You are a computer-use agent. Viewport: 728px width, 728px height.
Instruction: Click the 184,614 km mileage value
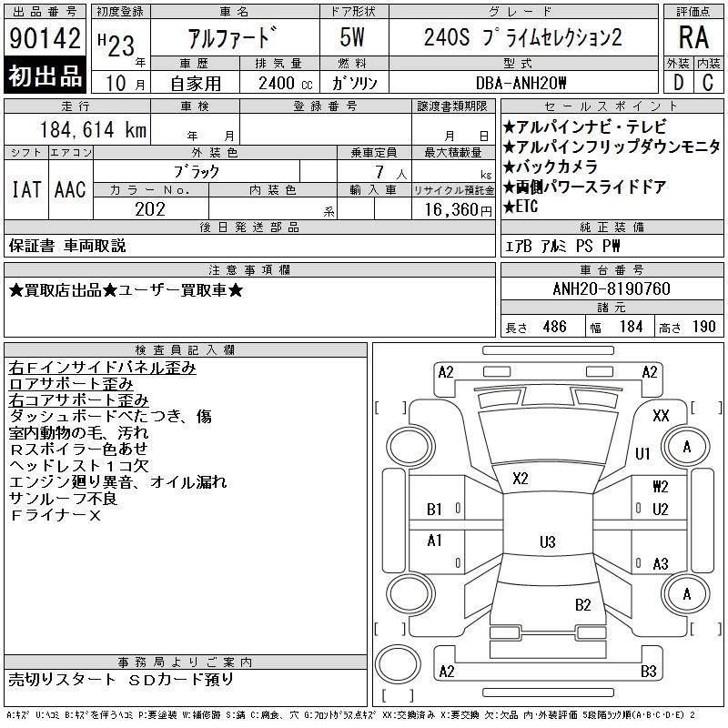tap(93, 131)
